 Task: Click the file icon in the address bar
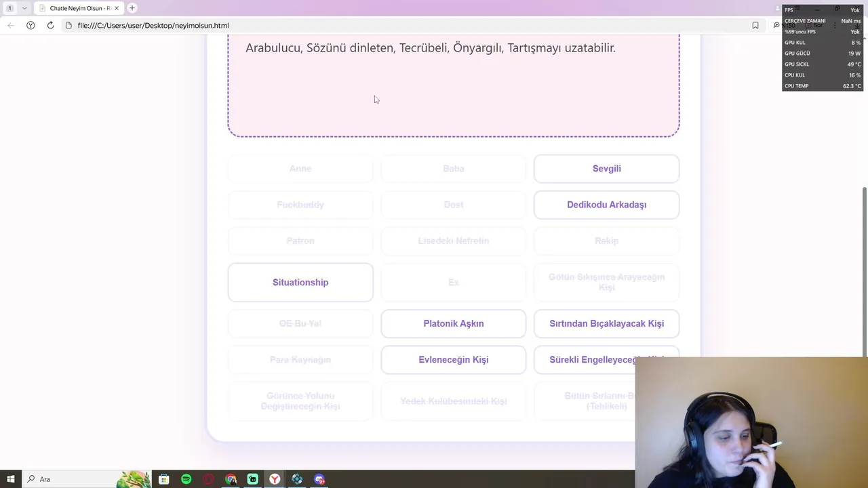coord(68,25)
